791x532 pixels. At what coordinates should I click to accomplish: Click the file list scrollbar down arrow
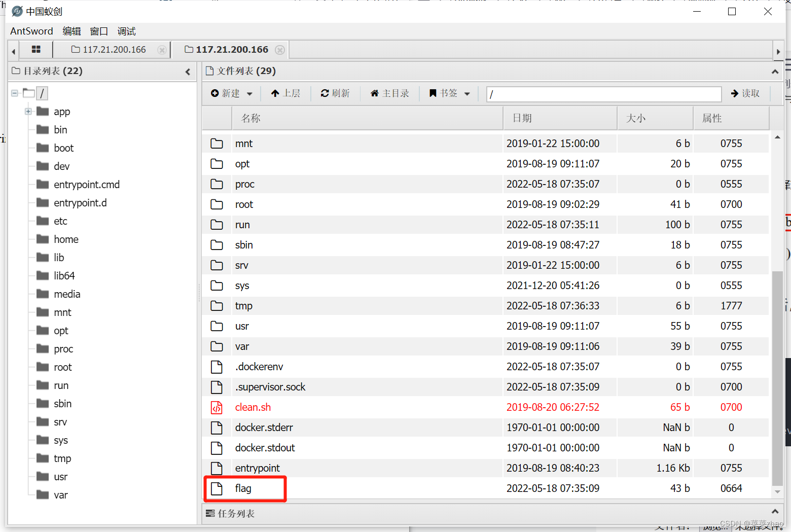777,491
